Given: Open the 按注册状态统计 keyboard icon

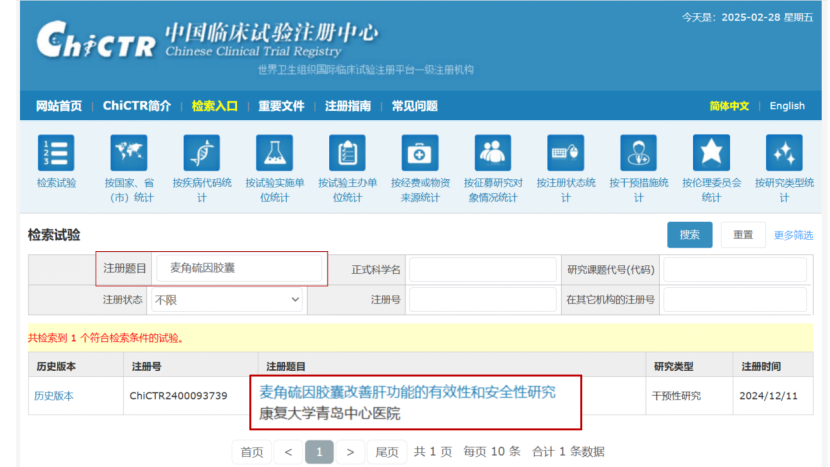Looking at the screenshot, I should point(565,153).
